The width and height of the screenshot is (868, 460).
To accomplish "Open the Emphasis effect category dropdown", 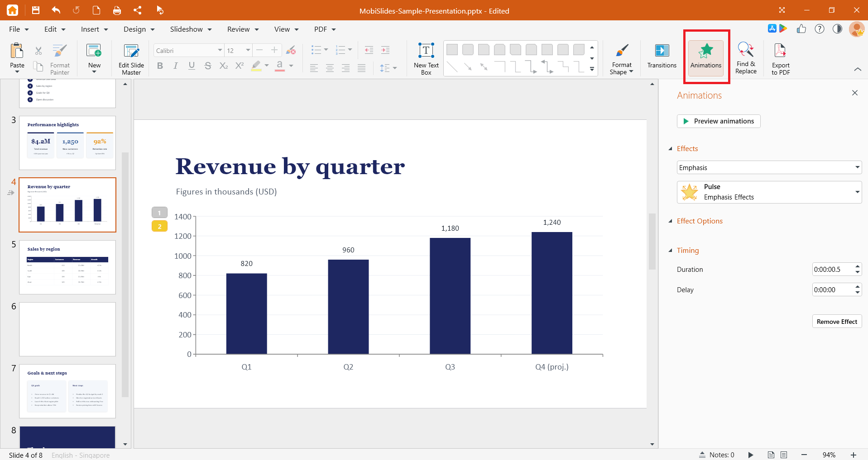I will point(769,167).
